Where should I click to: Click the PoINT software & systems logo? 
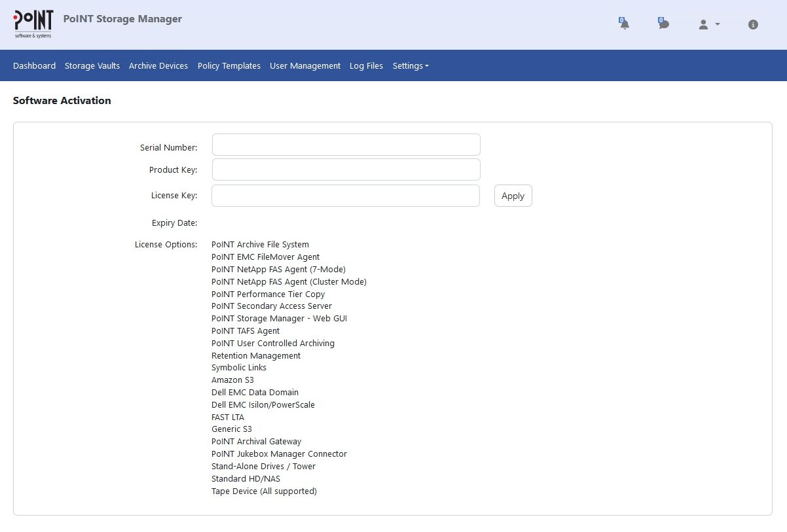pos(33,24)
